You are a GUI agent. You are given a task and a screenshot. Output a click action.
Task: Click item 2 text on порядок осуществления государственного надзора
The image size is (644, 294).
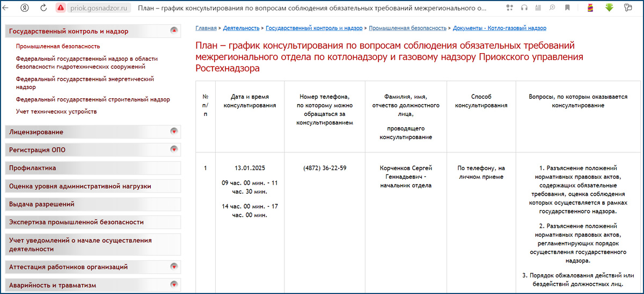click(x=578, y=244)
